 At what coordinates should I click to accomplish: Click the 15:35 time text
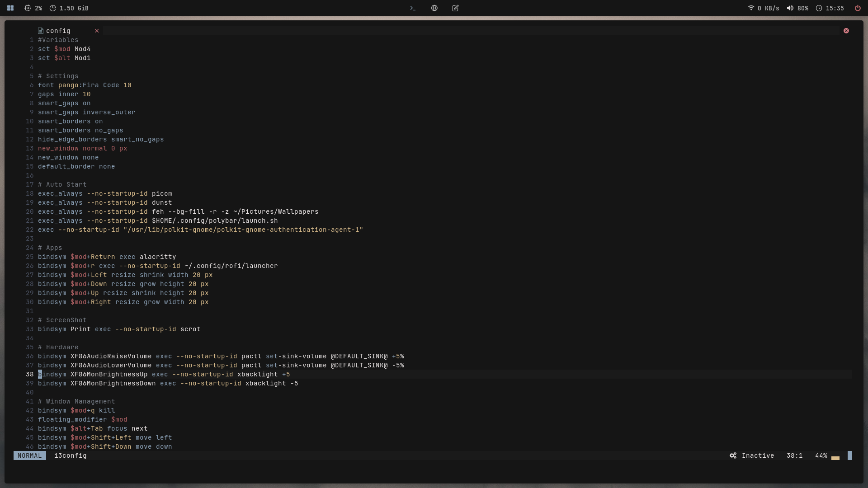tap(835, 8)
